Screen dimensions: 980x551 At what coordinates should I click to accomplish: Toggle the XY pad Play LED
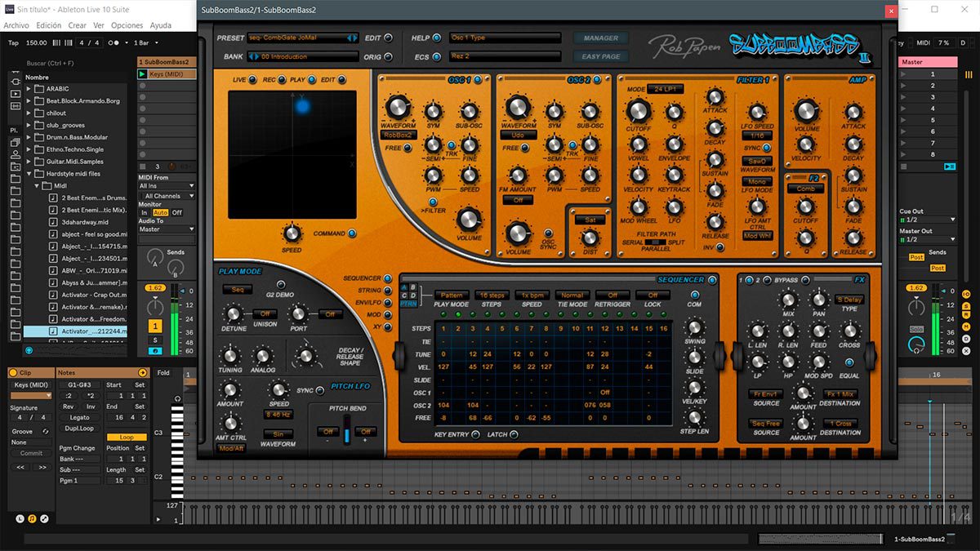coord(311,80)
